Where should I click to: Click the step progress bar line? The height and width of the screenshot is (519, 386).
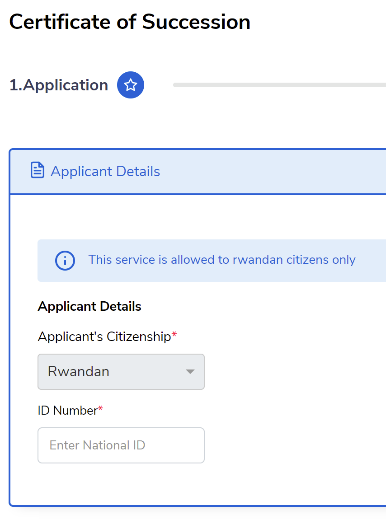pyautogui.click(x=279, y=85)
